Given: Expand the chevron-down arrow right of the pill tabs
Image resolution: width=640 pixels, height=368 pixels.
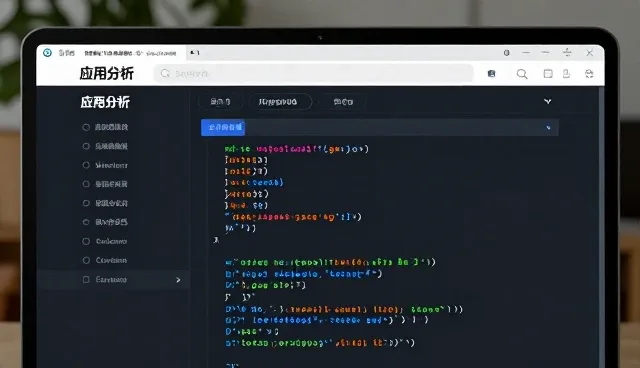Looking at the screenshot, I should click(x=548, y=101).
